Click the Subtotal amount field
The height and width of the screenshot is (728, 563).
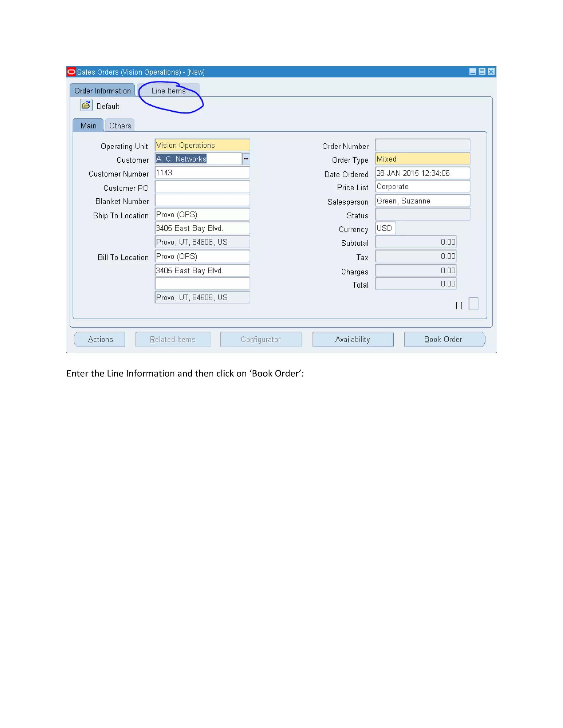[x=416, y=242]
